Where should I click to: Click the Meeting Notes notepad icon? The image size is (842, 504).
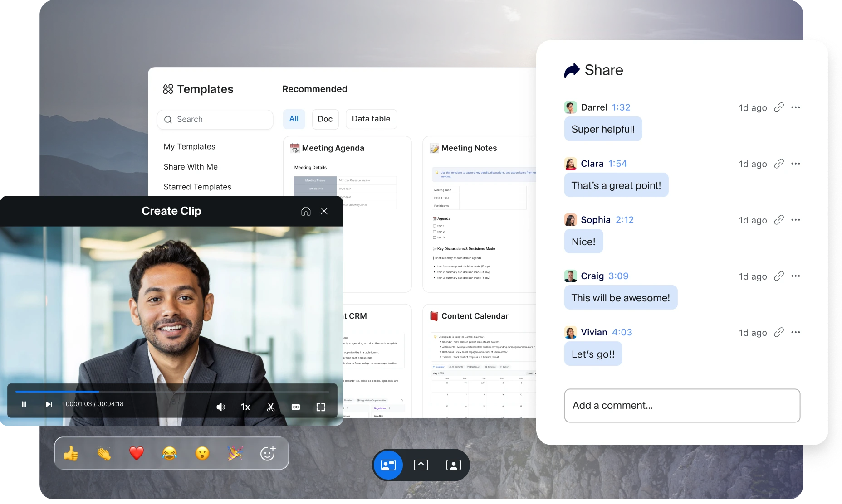(x=434, y=148)
